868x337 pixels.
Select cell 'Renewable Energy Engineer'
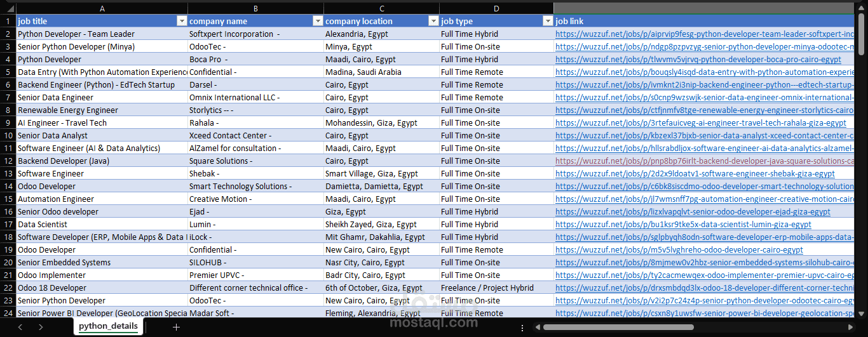pos(102,110)
